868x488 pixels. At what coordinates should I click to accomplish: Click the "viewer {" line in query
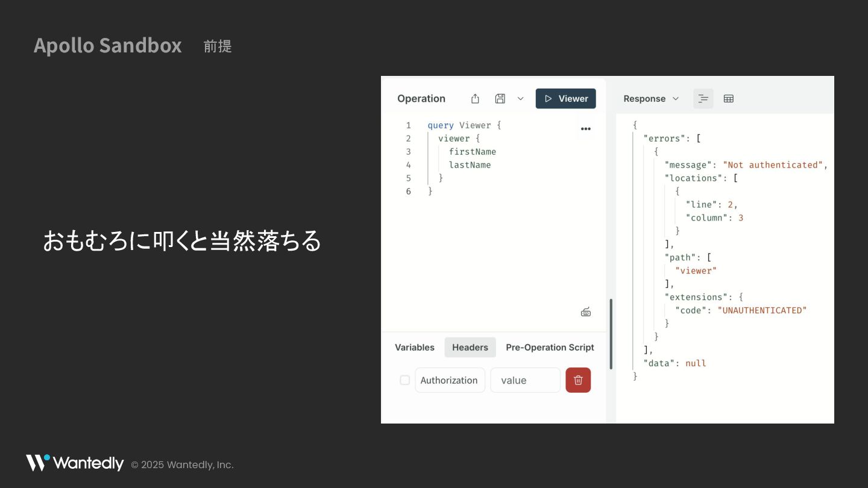coord(459,139)
